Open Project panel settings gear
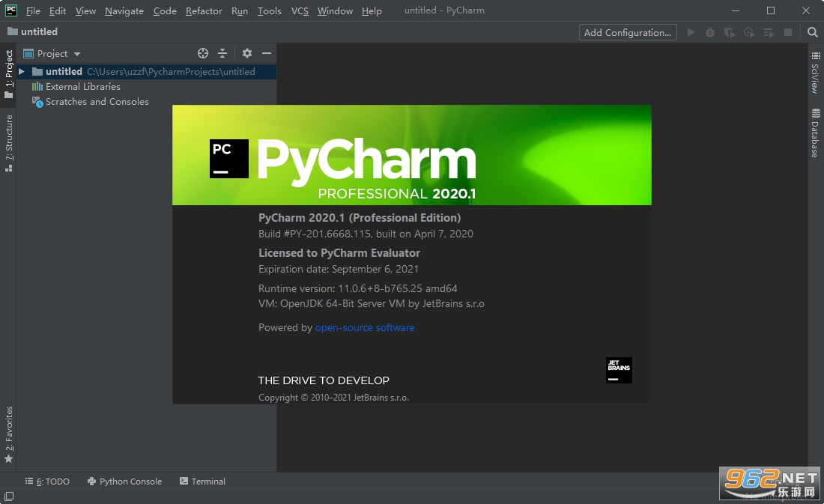 247,53
